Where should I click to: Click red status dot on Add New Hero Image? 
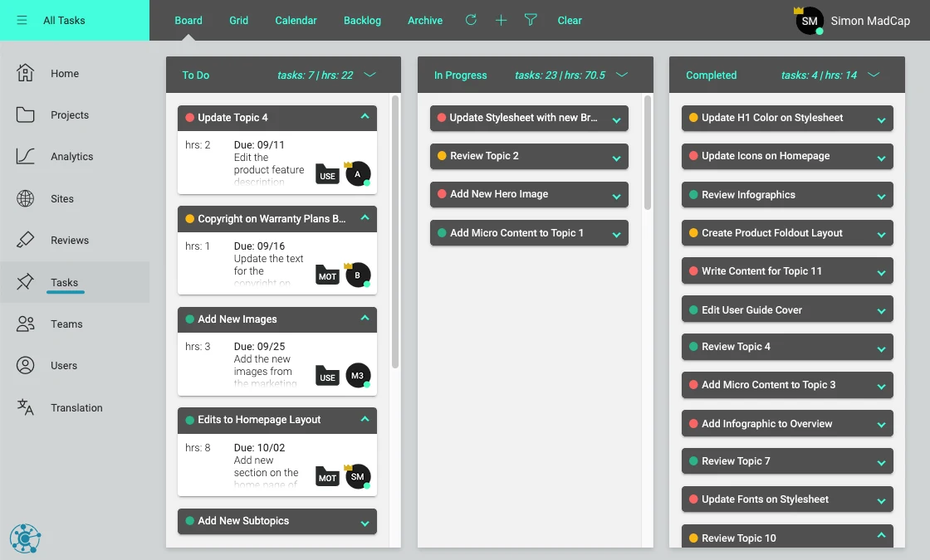[x=442, y=194]
